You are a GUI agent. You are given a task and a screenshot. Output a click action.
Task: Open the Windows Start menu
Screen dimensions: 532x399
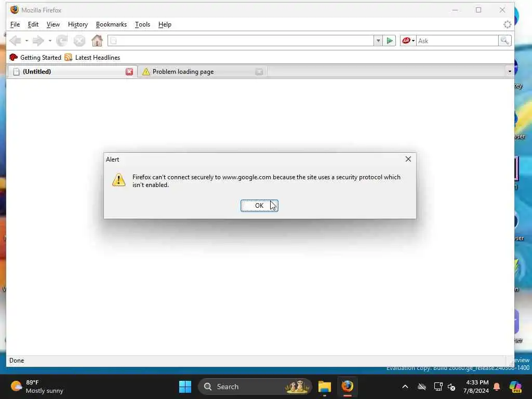pos(185,387)
